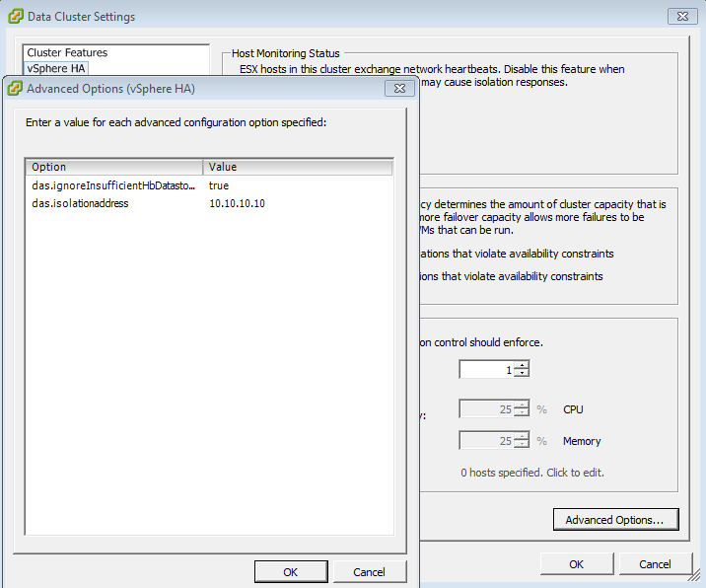Decrease the Memory percentage spinner
Image resolution: width=706 pixels, height=588 pixels.
[x=522, y=445]
